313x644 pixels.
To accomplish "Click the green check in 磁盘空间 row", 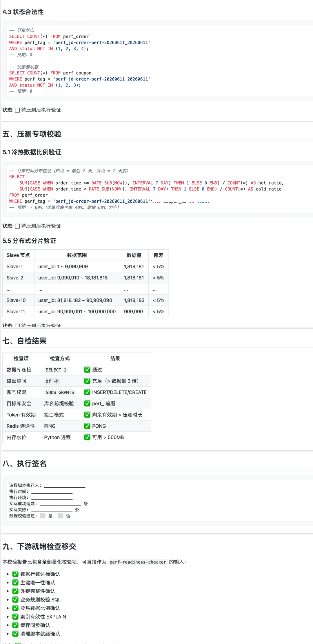I will [87, 381].
